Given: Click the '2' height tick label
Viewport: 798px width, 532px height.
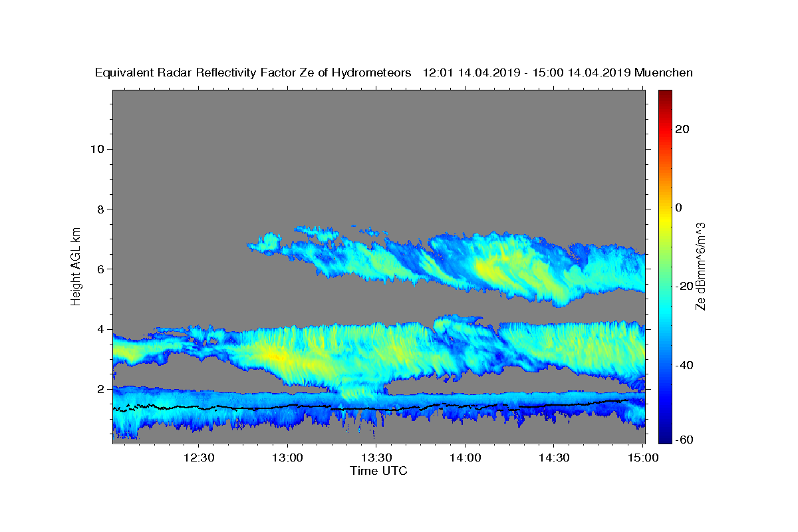Looking at the screenshot, I should click(102, 389).
